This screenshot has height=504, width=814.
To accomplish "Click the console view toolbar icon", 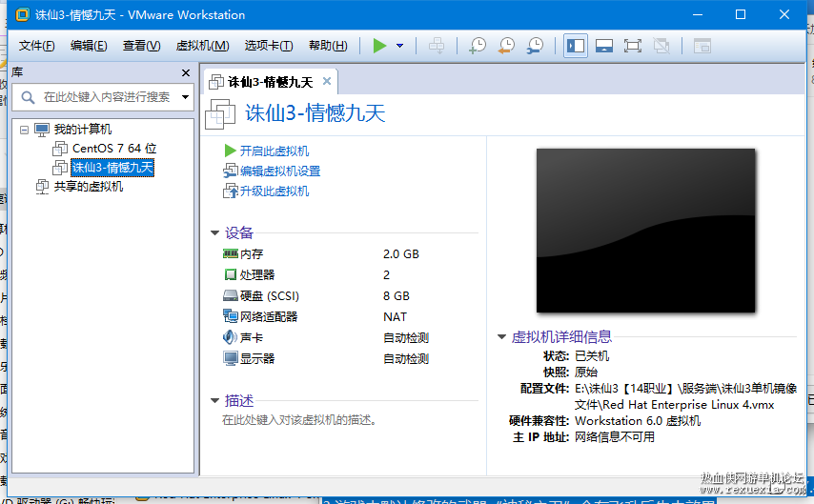I will (702, 46).
